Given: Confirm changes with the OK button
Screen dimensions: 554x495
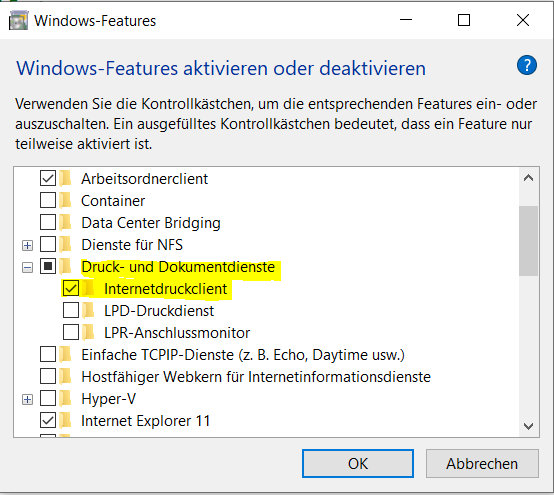Looking at the screenshot, I should 358,463.
